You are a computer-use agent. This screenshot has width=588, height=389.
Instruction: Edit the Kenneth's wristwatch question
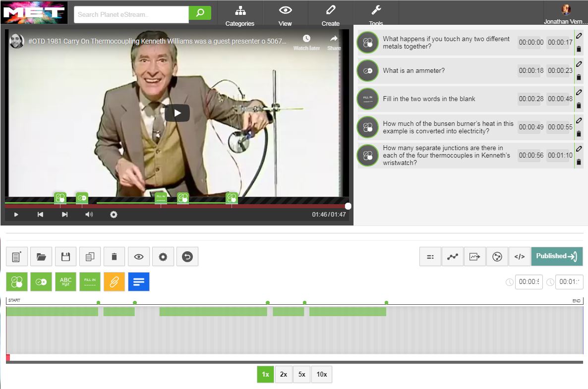pos(579,149)
